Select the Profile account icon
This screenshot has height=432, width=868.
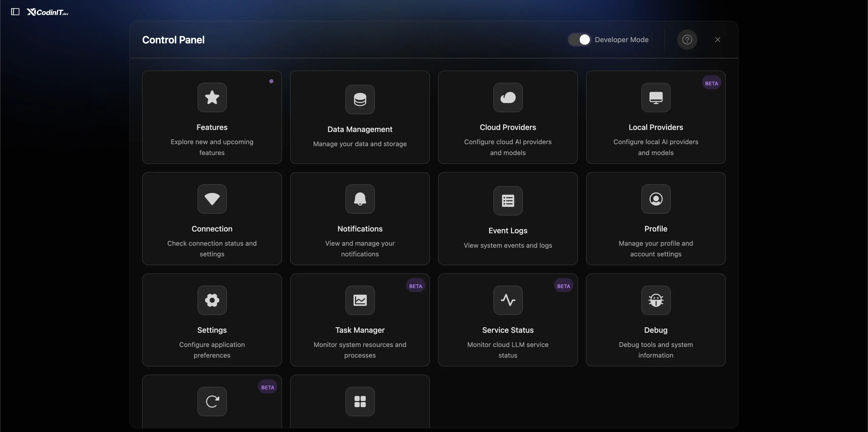(655, 199)
